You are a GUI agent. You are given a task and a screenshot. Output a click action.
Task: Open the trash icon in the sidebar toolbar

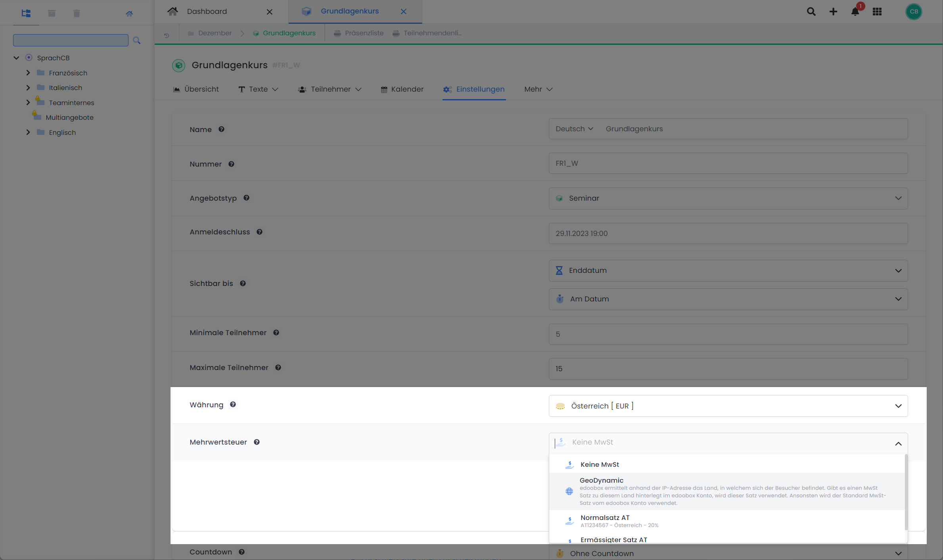tap(77, 13)
